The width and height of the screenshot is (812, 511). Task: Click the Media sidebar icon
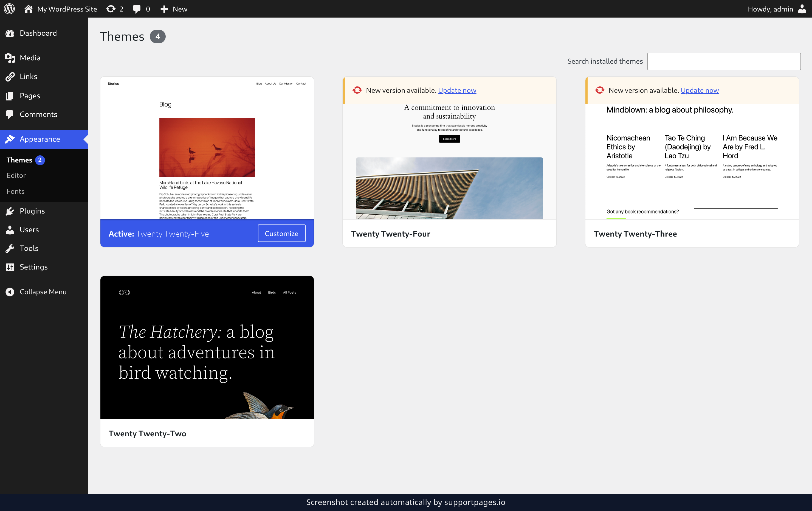[10, 58]
